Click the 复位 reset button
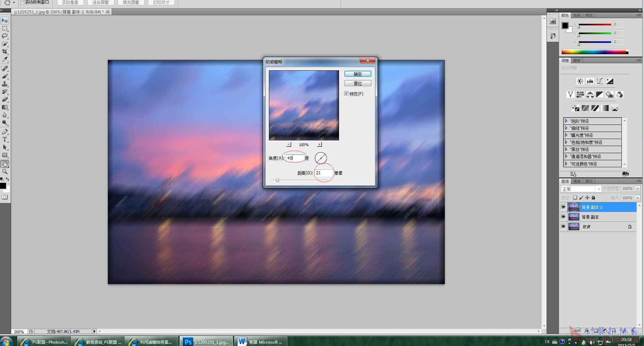 click(x=358, y=83)
